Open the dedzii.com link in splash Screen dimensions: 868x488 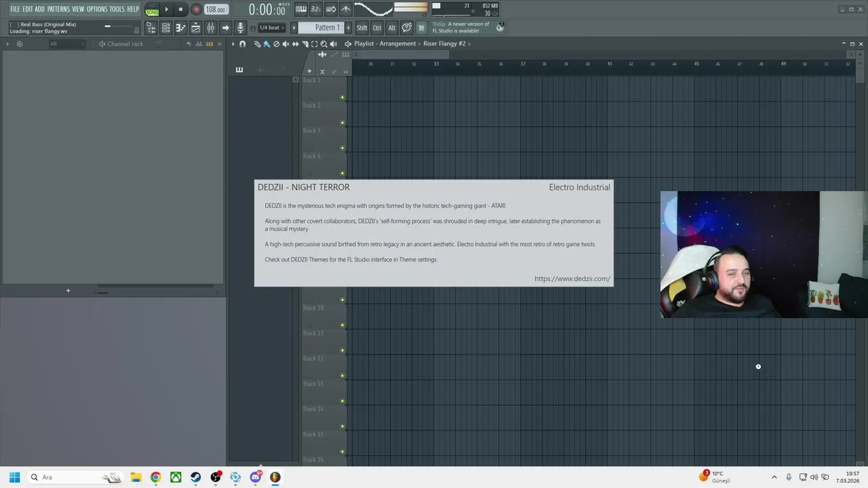coord(572,279)
